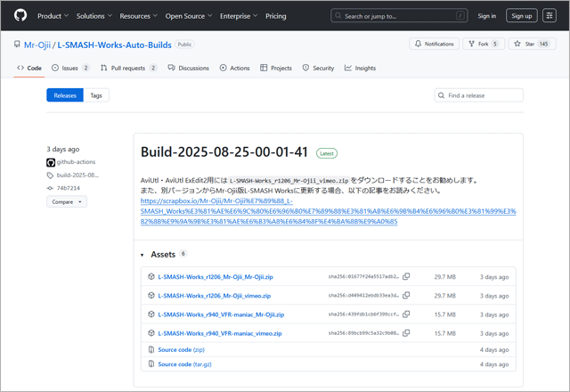Switch to the Actions tab
Screen dimensions: 570x392
click(234, 68)
